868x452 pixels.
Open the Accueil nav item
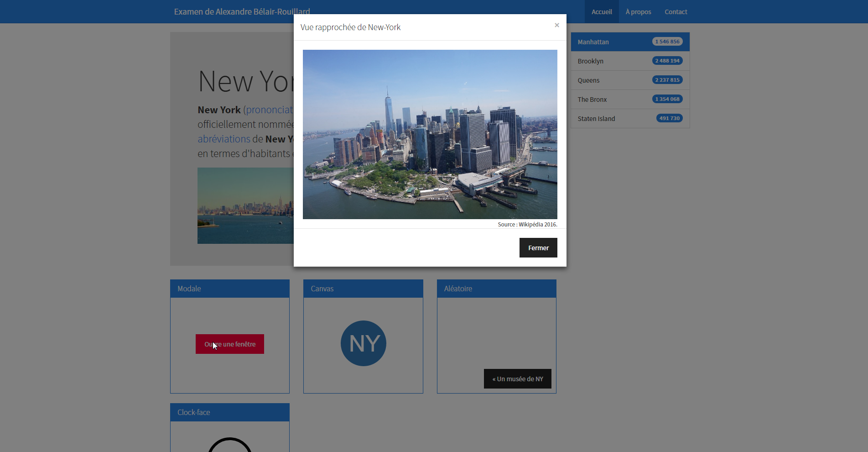(x=602, y=12)
